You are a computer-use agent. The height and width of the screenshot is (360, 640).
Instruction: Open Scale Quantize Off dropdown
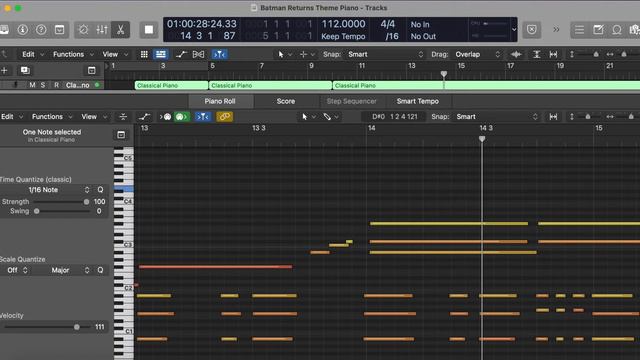18,270
